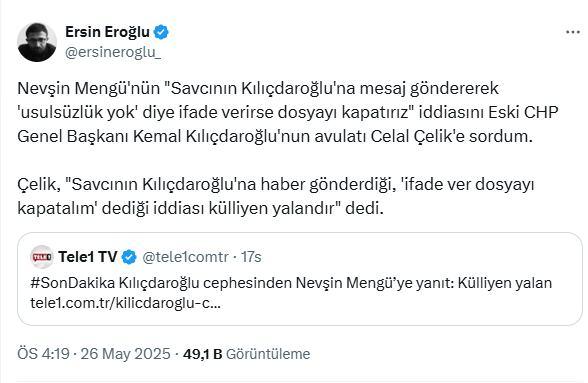
Task: Visit the @tele1comtr handle
Action: (x=186, y=257)
